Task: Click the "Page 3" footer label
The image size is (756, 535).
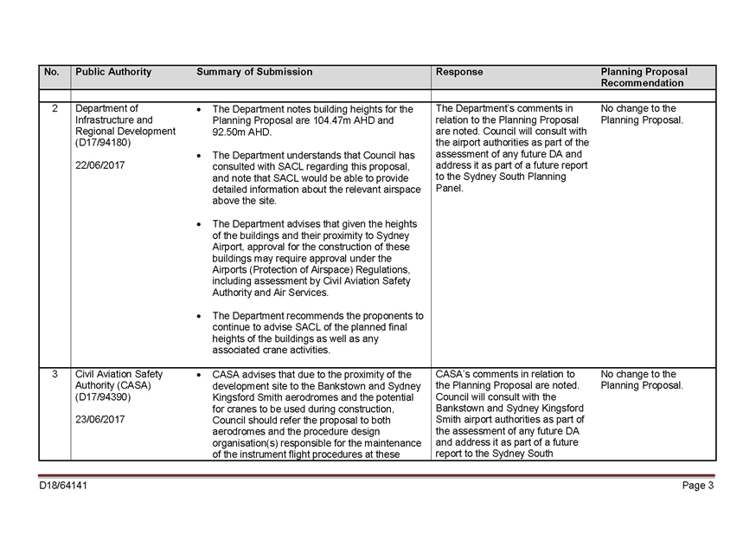Action: point(697,487)
